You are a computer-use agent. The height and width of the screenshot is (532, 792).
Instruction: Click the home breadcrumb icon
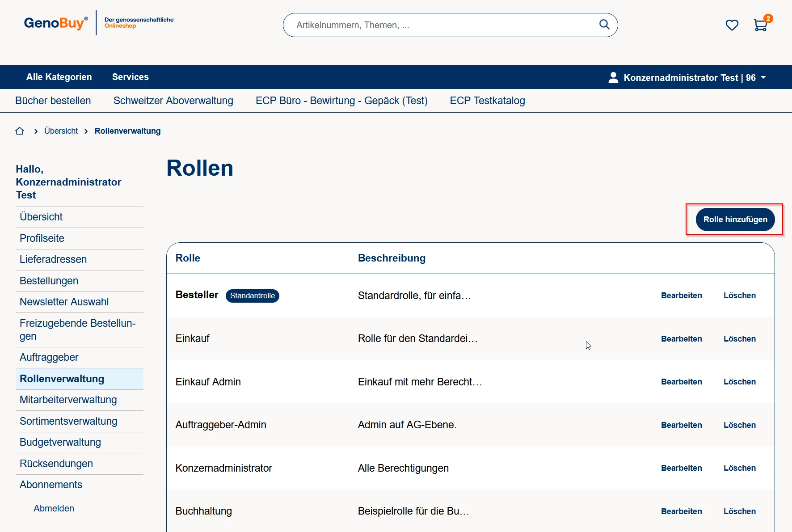20,131
